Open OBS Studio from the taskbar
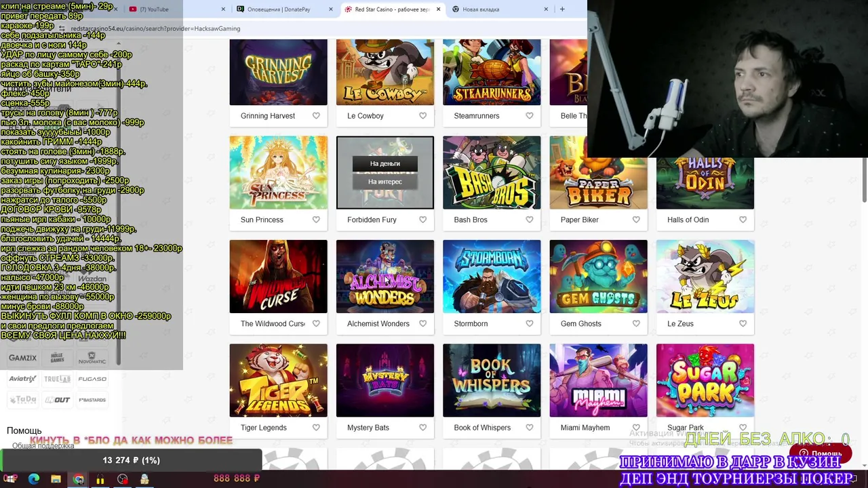This screenshot has width=868, height=488. [x=122, y=479]
